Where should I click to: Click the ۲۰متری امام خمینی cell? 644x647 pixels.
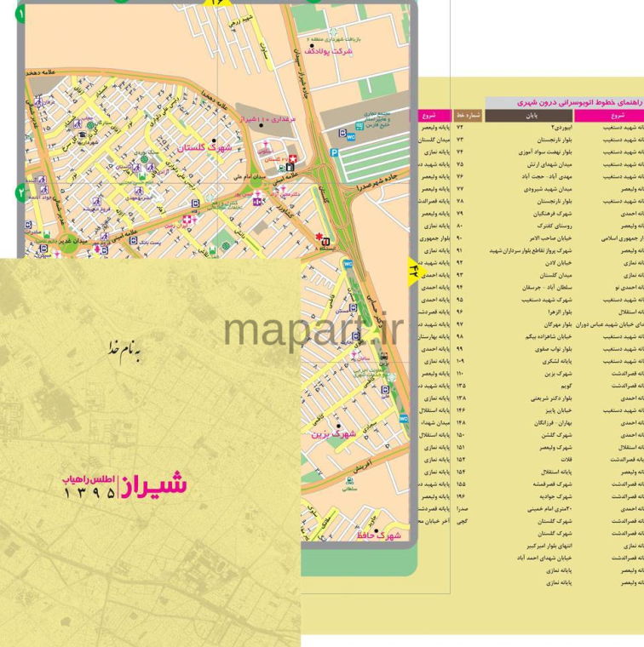click(x=549, y=509)
